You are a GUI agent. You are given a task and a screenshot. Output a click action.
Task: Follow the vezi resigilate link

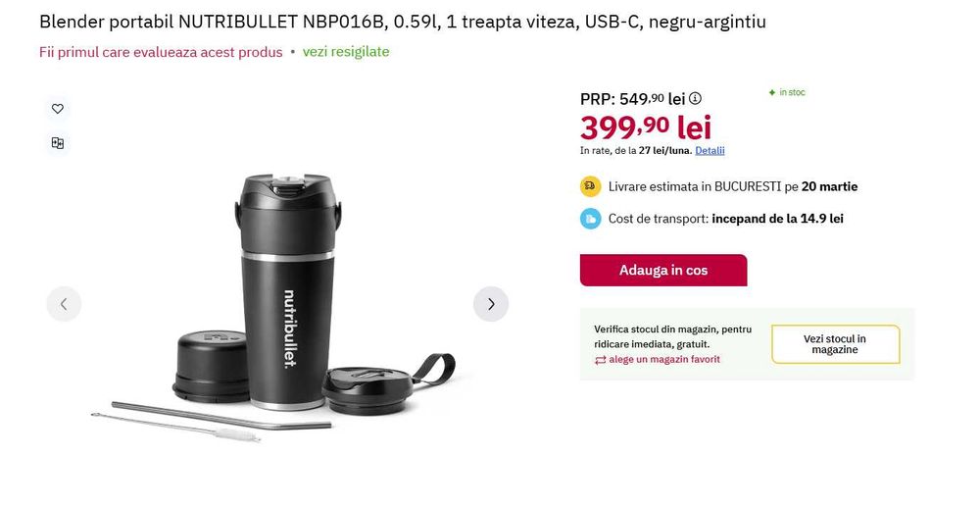tap(346, 52)
